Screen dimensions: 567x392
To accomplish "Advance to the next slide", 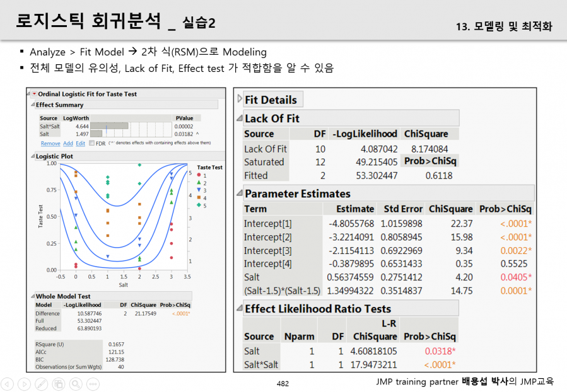I will pos(24,384).
